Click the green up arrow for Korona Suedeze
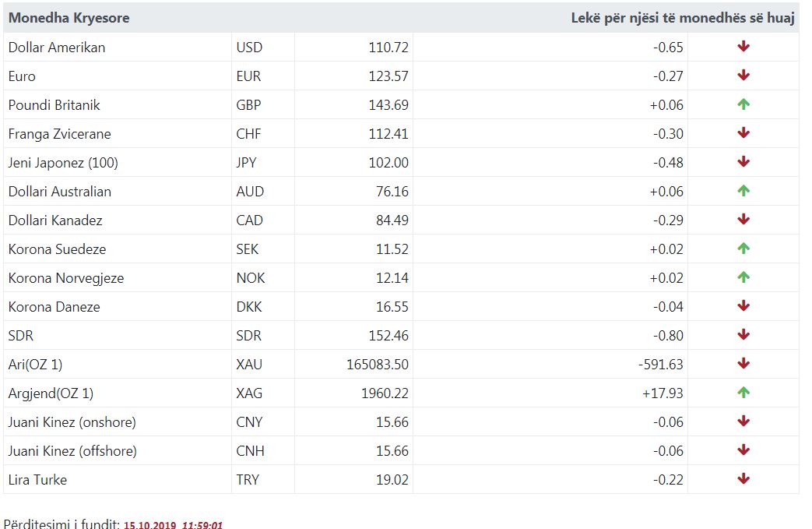Screen dimensions: 812x529 (x=743, y=249)
